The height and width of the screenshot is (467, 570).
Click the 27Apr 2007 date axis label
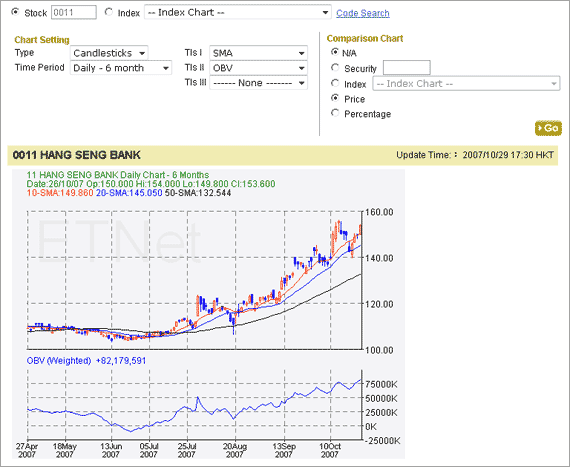click(x=27, y=450)
